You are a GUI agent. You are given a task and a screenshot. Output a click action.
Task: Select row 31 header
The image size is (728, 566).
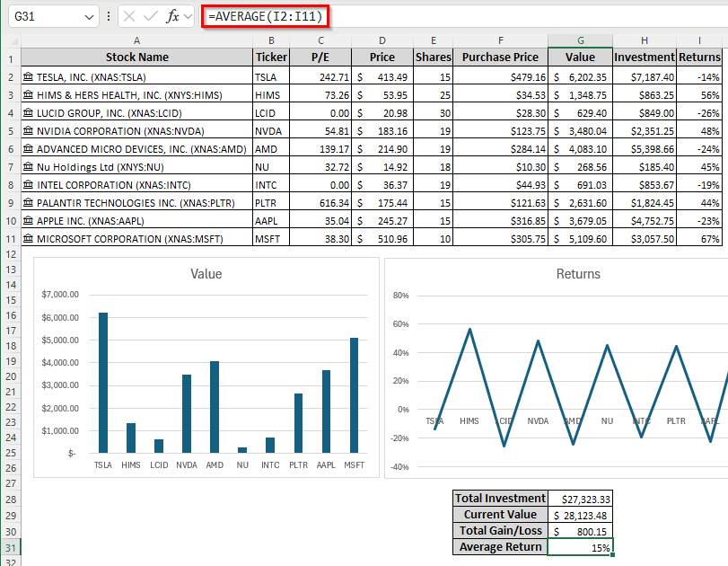pyautogui.click(x=13, y=547)
